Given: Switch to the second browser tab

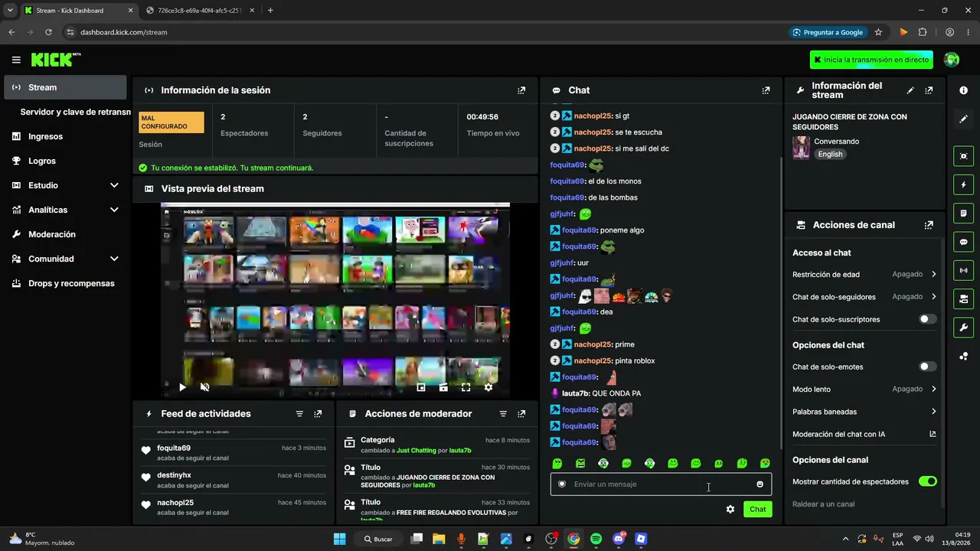Looking at the screenshot, I should click(x=199, y=11).
